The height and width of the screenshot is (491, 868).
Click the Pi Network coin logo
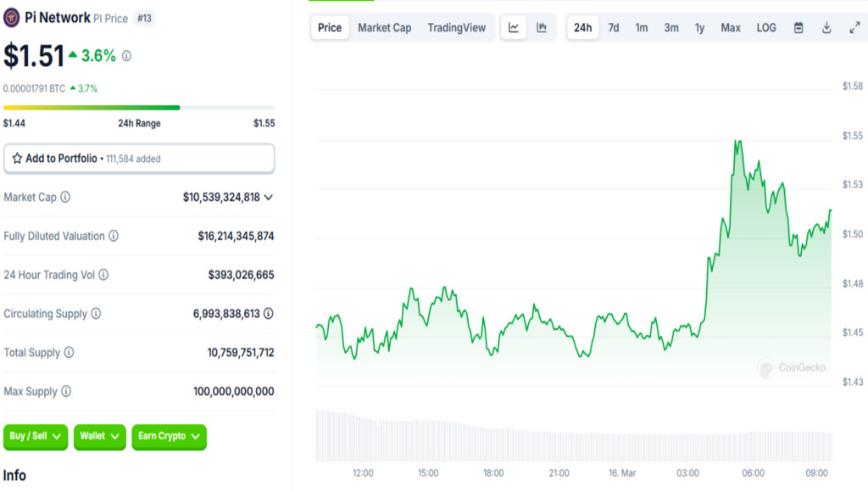click(x=11, y=18)
